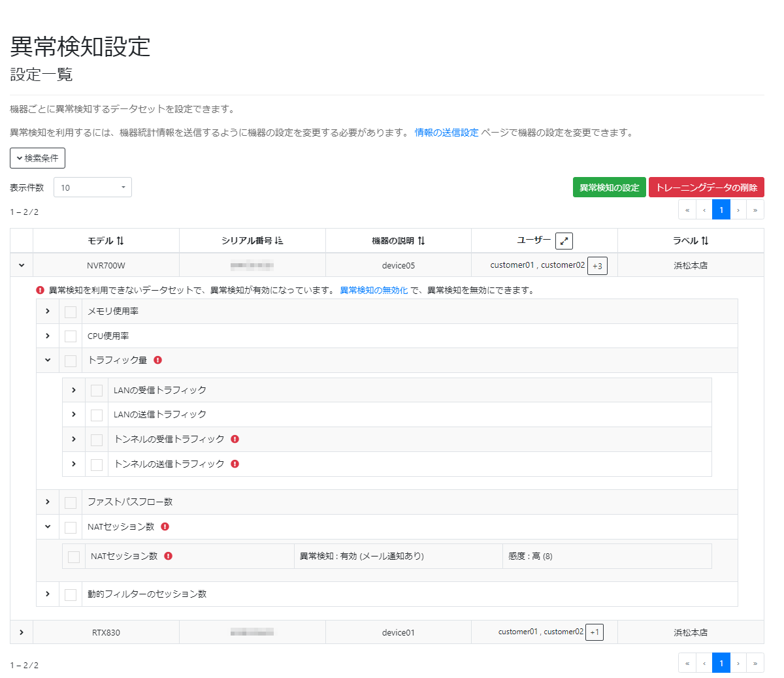The width and height of the screenshot is (784, 678).
Task: Check the メモリ使用率 checkbox
Action: (70, 312)
